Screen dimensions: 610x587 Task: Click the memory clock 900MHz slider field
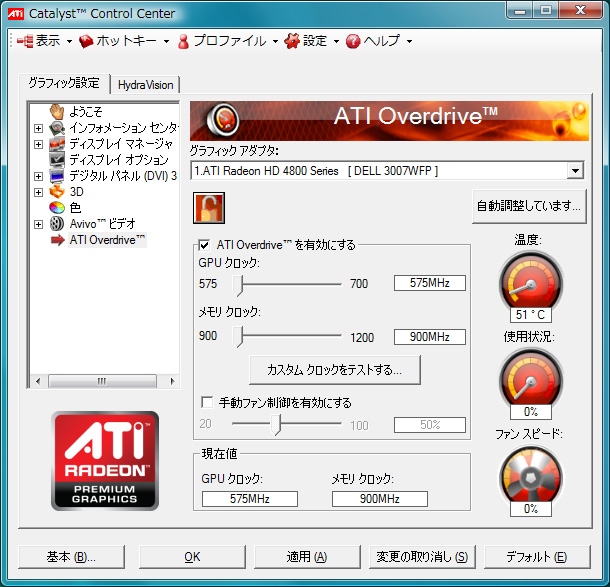(429, 337)
